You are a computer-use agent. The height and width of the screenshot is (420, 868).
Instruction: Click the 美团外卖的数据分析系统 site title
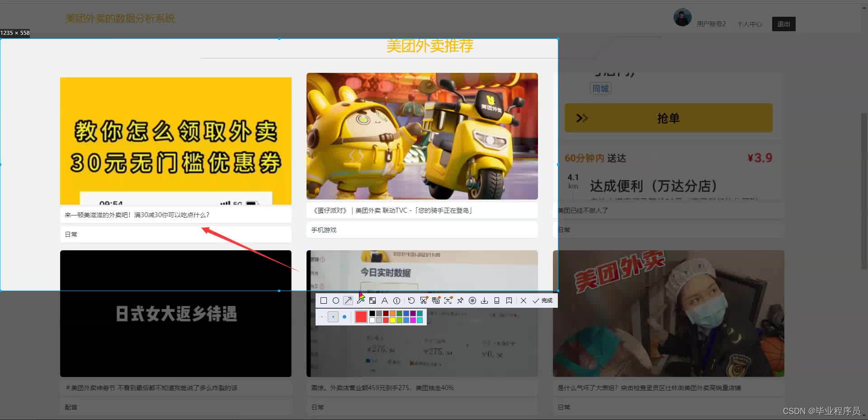[120, 19]
